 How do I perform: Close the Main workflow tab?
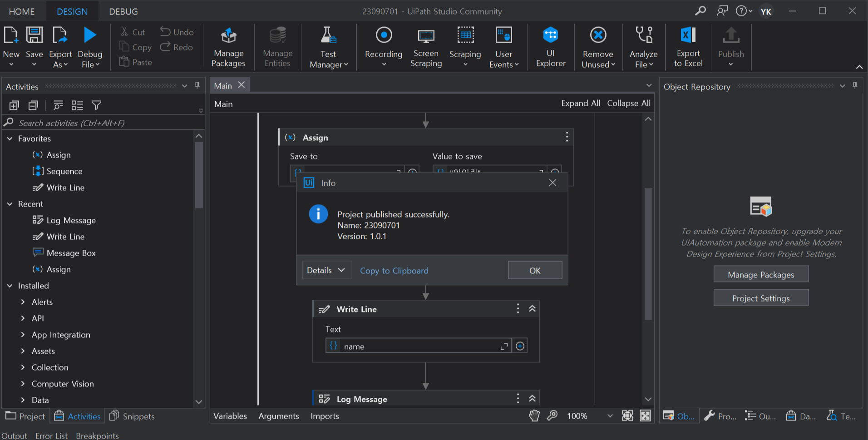(x=242, y=85)
